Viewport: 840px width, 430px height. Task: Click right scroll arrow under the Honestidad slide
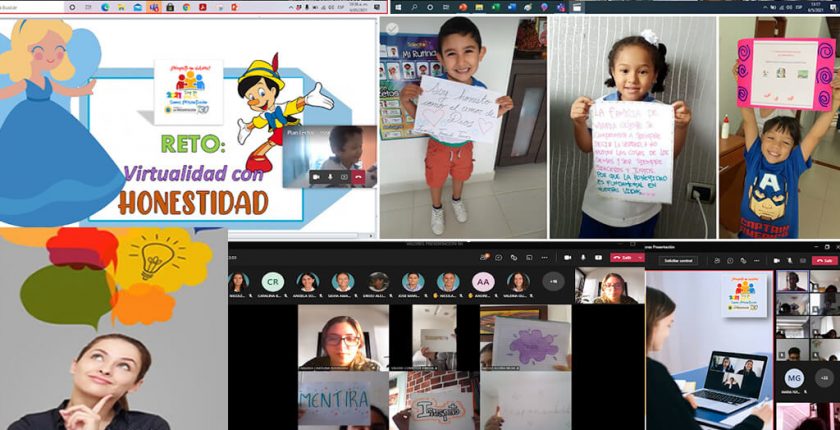[373, 235]
